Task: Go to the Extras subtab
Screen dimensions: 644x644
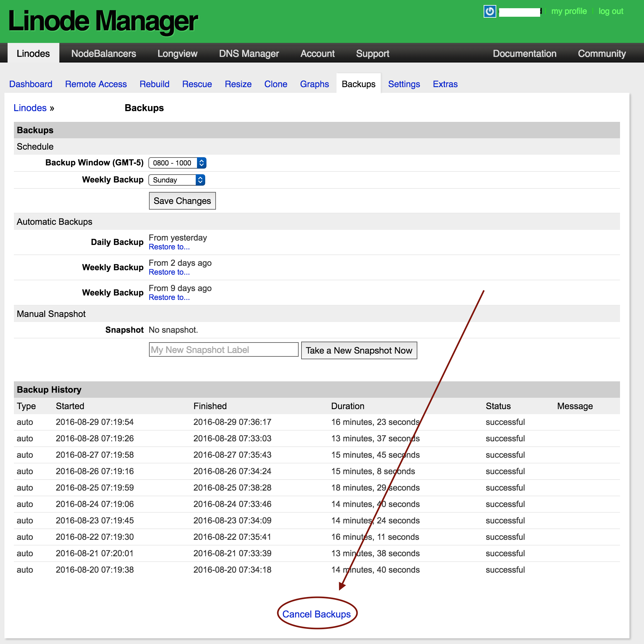Action: pos(445,84)
